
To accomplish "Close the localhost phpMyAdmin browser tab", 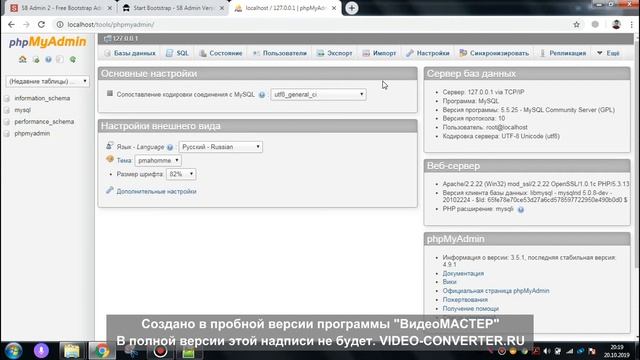I will point(334,8).
